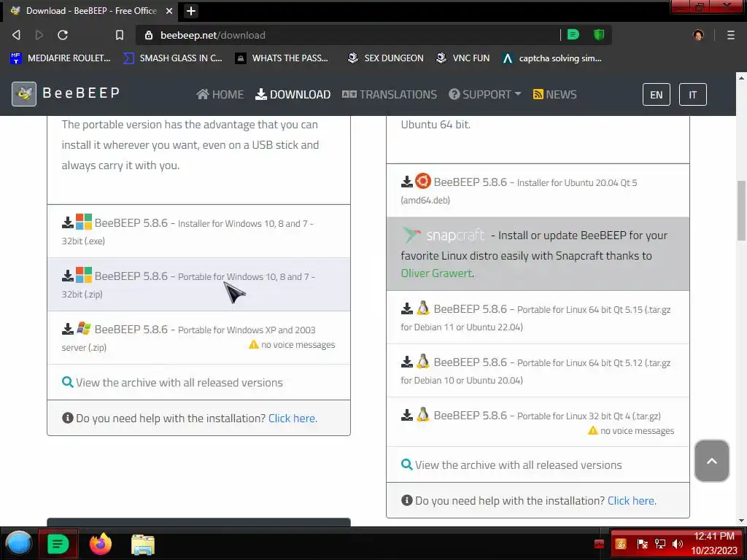Click the scroll-to-top arrow button
Viewport: 747px width, 560px height.
712,461
